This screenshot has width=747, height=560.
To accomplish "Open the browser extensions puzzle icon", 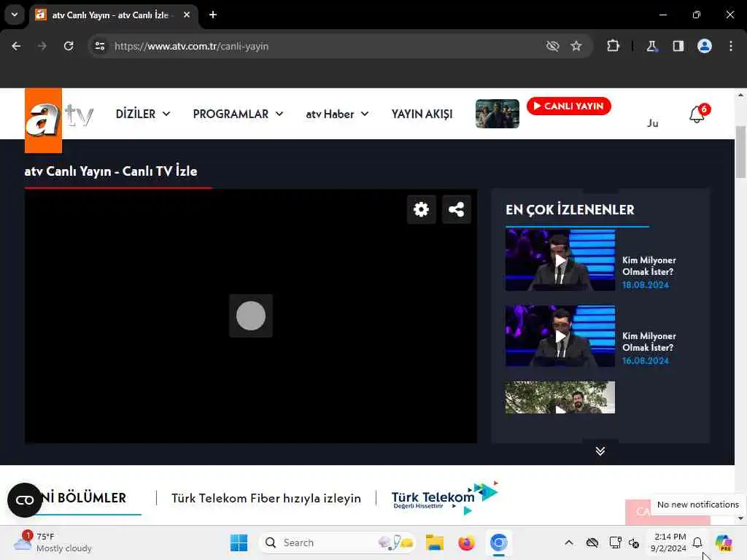I will click(x=613, y=46).
